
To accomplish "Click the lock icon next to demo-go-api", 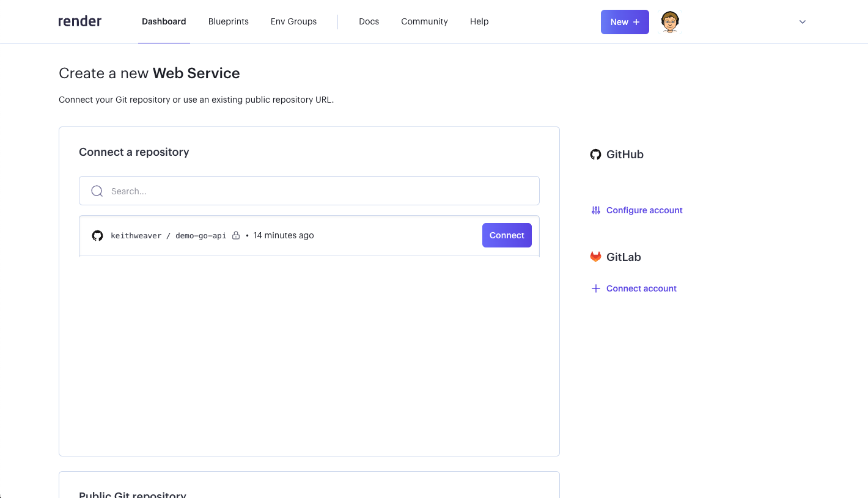I will pos(236,236).
